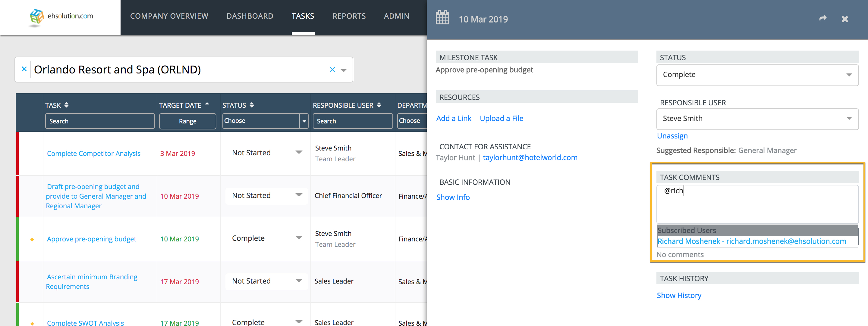Expand the property selector dropdown arrow

click(x=344, y=70)
